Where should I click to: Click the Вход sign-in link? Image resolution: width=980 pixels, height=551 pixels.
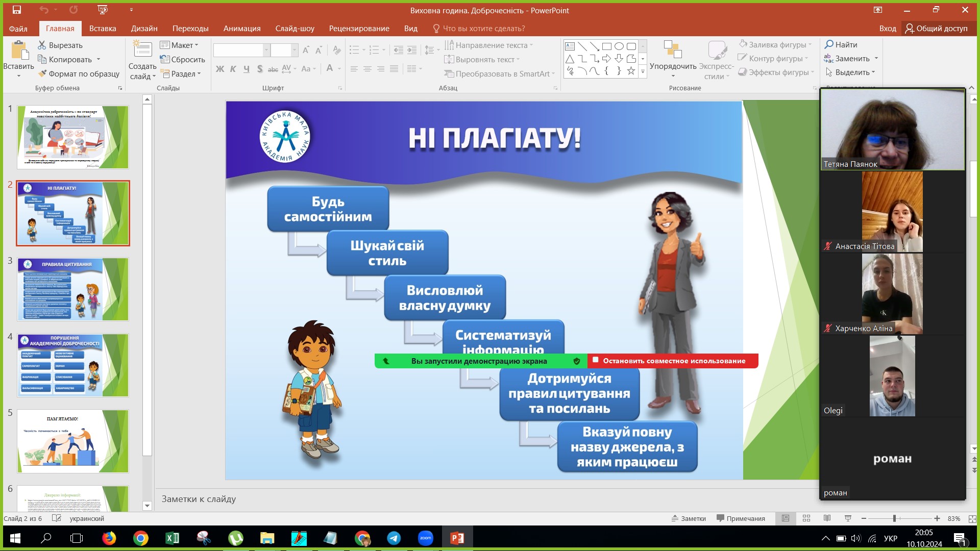pos(888,29)
